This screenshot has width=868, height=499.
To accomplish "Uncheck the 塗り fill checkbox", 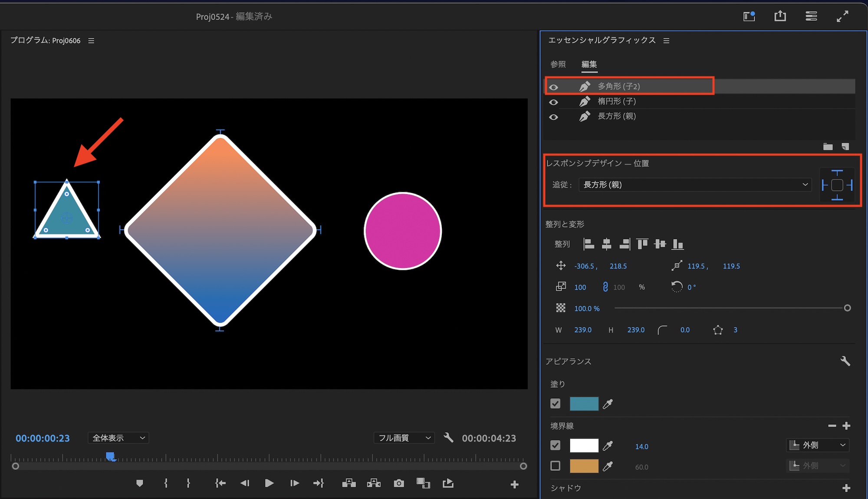I will coord(555,404).
